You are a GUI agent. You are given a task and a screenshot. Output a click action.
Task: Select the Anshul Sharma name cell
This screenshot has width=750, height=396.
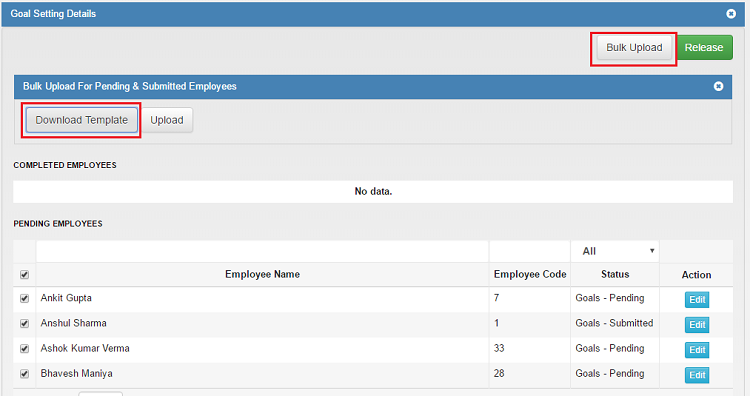coord(262,324)
